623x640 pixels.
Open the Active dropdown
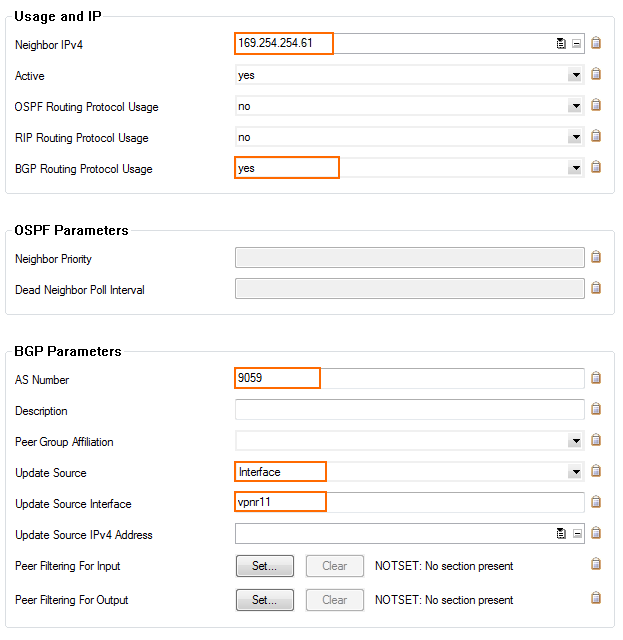click(x=576, y=75)
